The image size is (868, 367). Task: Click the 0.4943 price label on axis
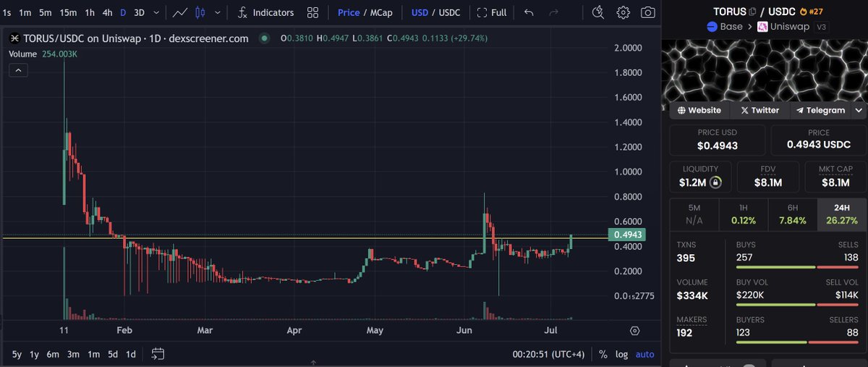[x=628, y=235]
